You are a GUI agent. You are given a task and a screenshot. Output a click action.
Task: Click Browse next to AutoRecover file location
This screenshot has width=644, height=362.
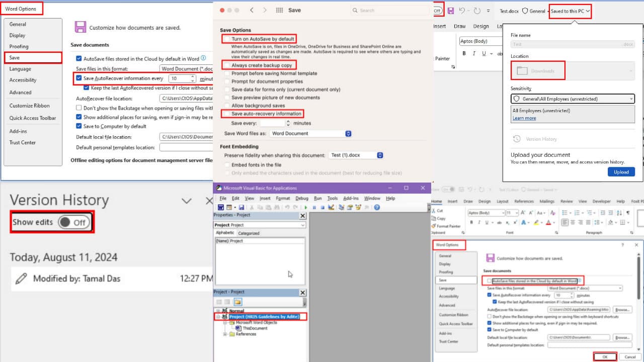click(622, 309)
